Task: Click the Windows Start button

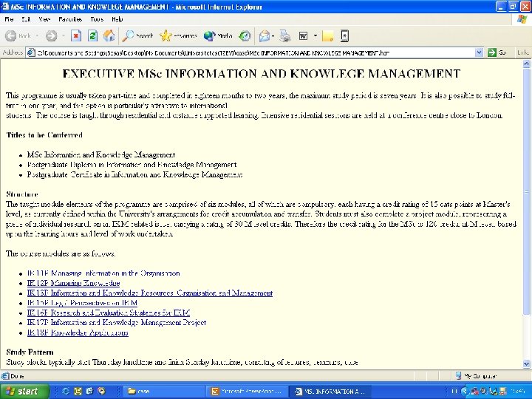Action: click(24, 391)
